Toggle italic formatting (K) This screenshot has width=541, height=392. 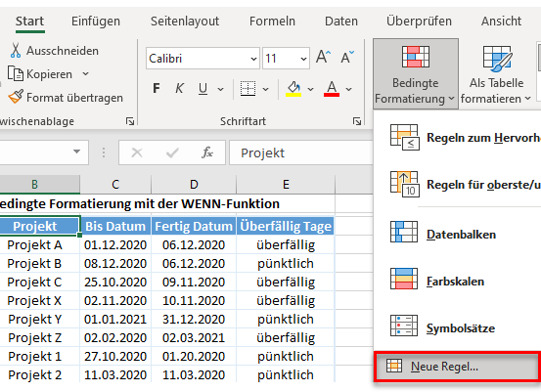click(x=179, y=89)
